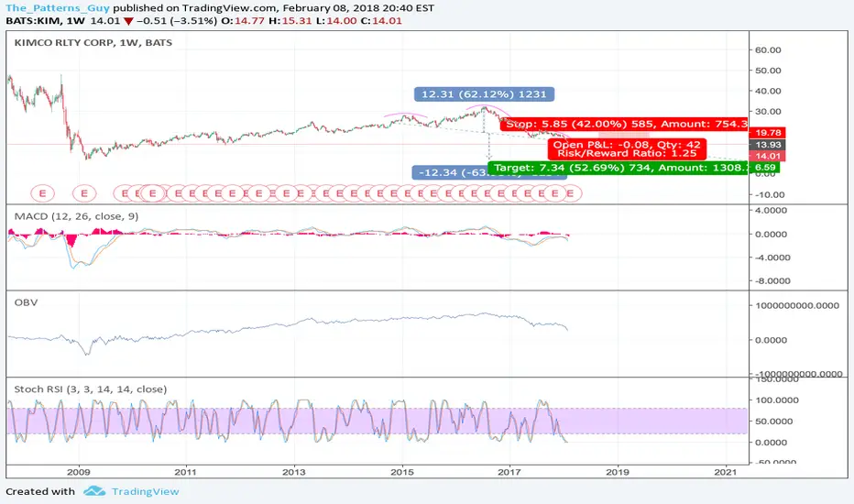The image size is (854, 504).
Task: Click the O:14.77 open value
Action: click(x=244, y=21)
